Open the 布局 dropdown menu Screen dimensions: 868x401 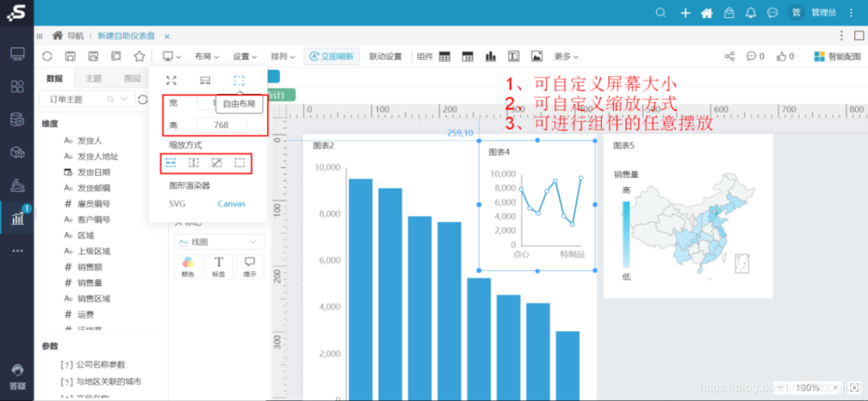tap(207, 56)
